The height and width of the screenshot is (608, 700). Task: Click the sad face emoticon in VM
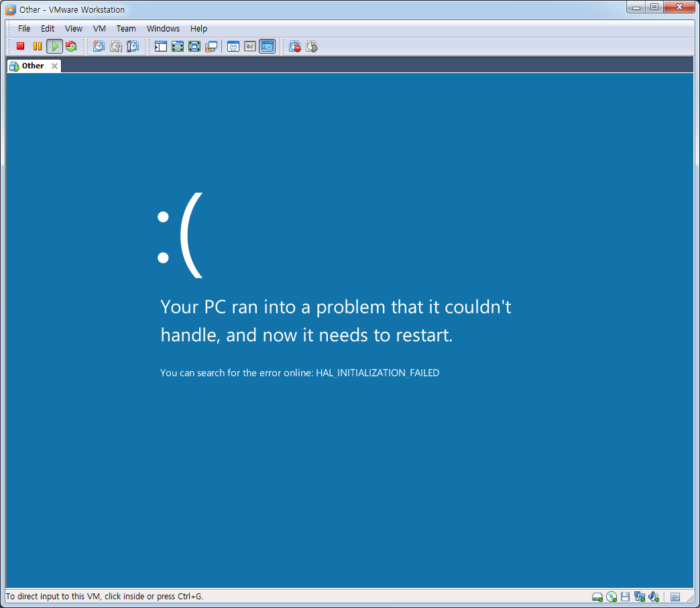pyautogui.click(x=181, y=235)
